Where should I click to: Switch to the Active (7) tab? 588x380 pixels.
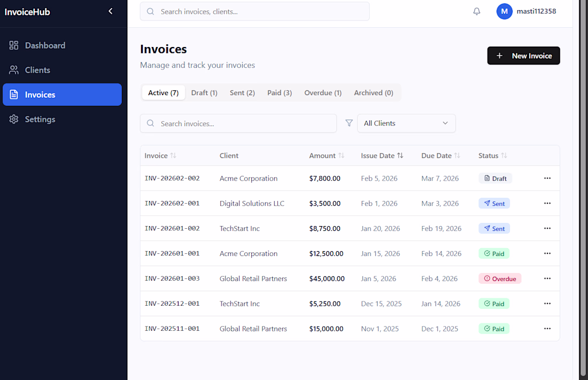[164, 92]
